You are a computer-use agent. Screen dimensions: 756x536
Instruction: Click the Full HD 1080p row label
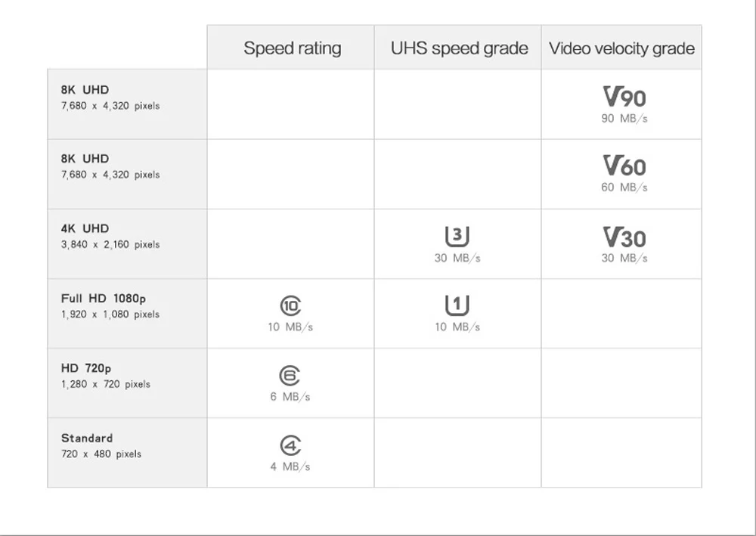[104, 299]
